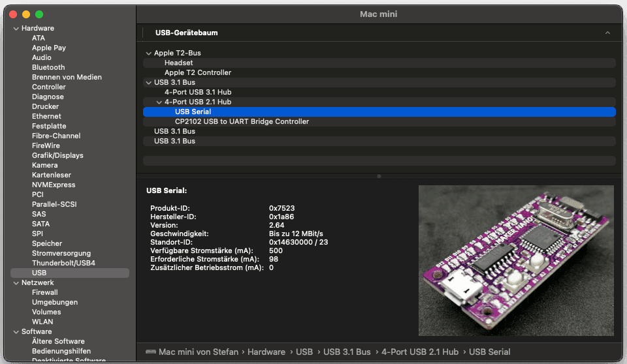Select Headset in the USB device tree
The image size is (627, 364).
click(x=379, y=63)
